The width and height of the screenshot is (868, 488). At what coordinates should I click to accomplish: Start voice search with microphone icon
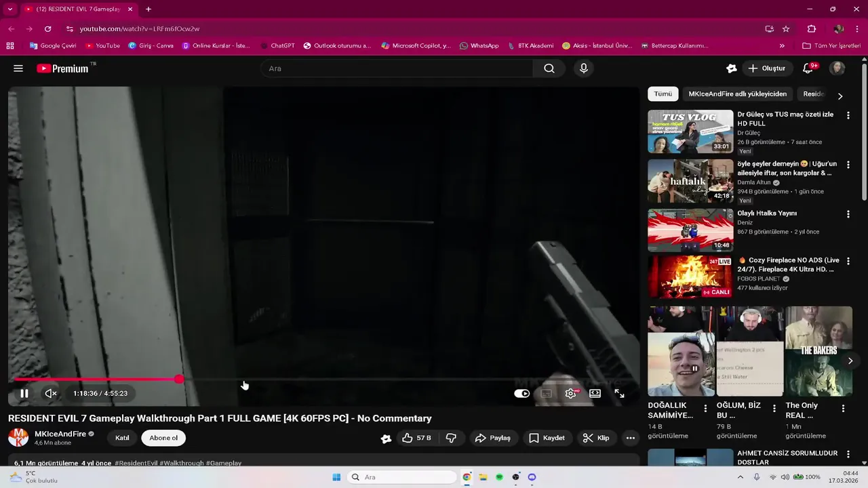tap(583, 68)
